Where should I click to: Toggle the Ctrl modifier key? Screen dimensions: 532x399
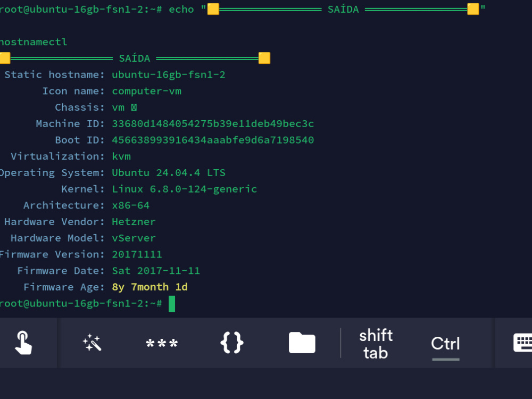point(445,344)
